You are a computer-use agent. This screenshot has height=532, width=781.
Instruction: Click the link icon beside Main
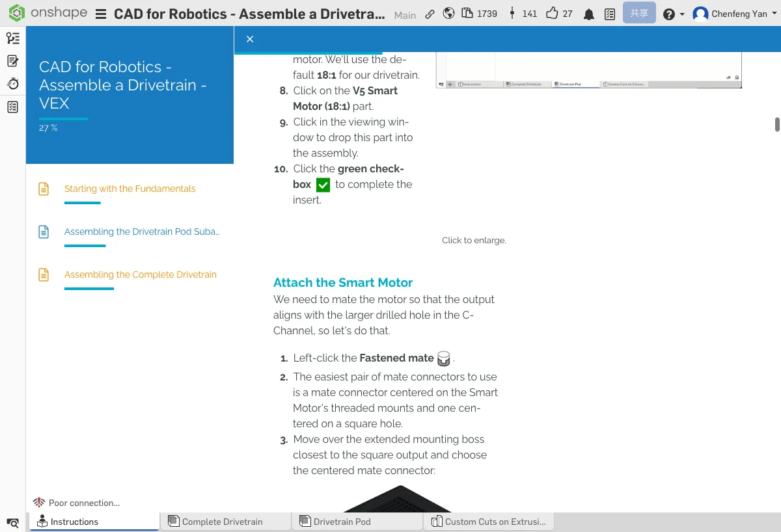click(430, 14)
